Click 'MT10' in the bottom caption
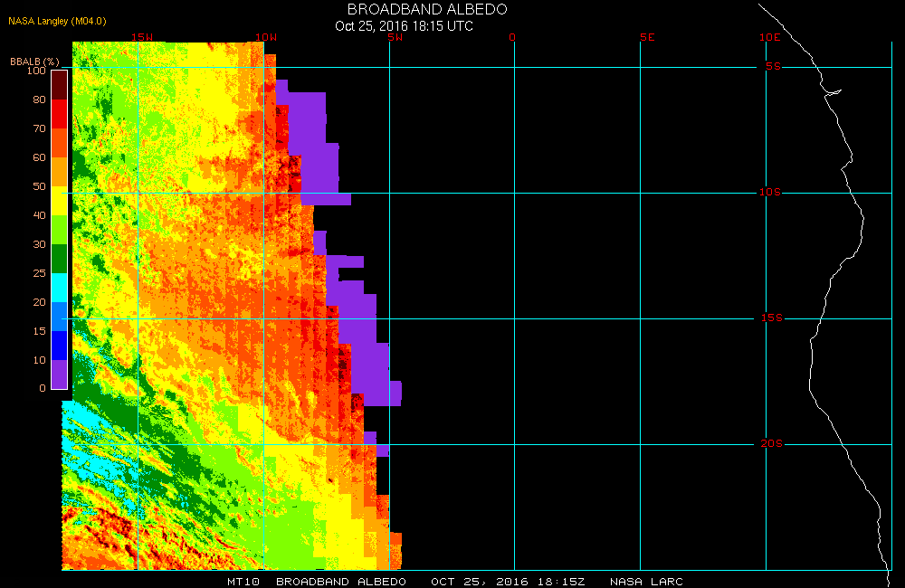Viewport: 905px width, 588px height. tap(243, 582)
